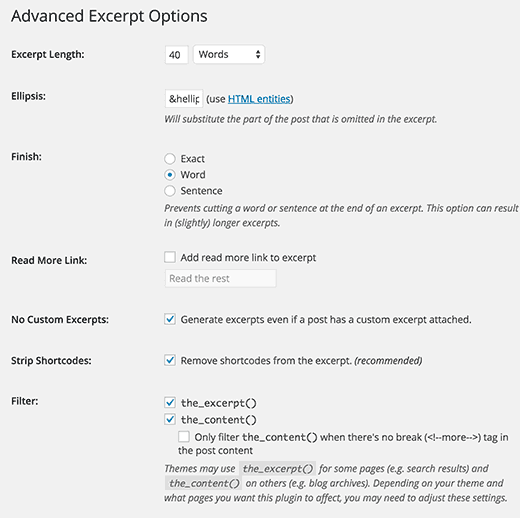Open the HTML entities link

pos(259,99)
